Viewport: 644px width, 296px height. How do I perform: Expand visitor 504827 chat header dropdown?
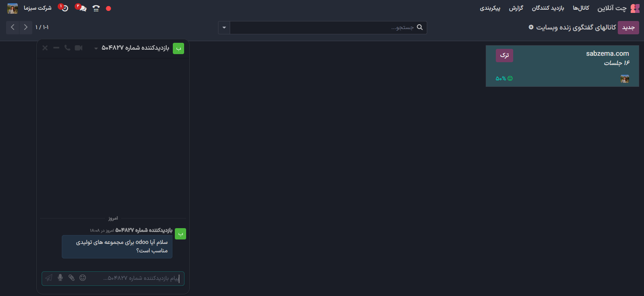click(96, 48)
